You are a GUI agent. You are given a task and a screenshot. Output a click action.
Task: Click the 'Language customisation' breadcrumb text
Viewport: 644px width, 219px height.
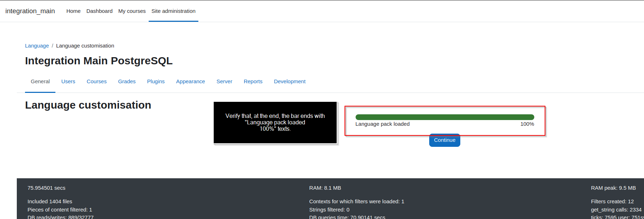coord(85,46)
